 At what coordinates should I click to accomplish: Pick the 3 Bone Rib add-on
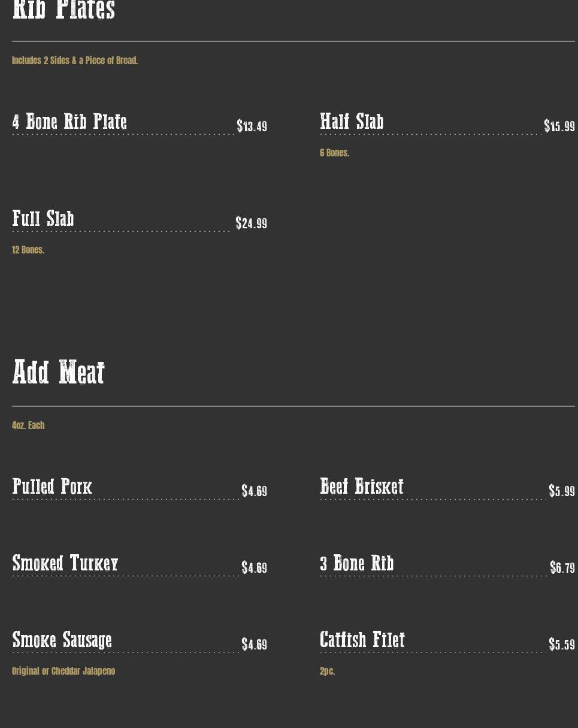point(357,563)
